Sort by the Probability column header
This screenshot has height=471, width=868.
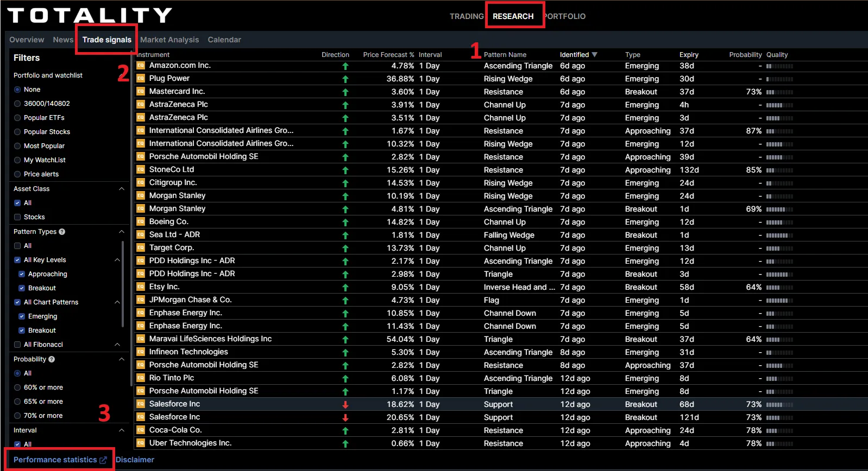[x=745, y=55]
